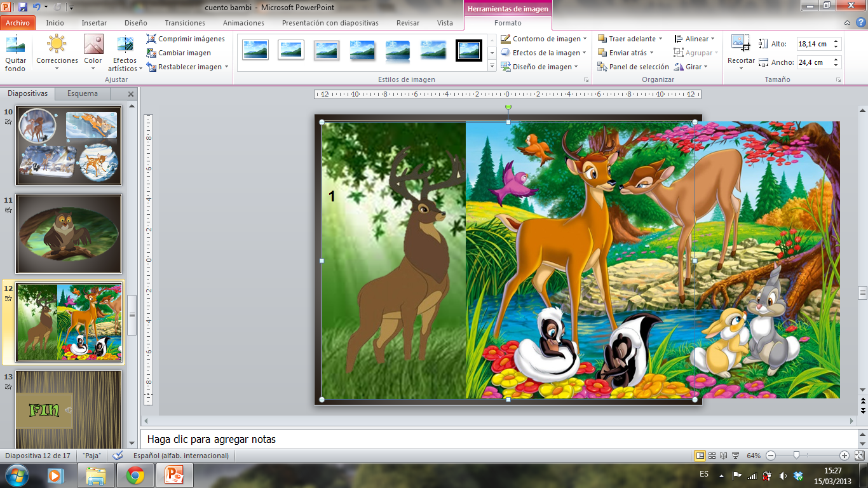
Task: Open Chrome from the taskbar
Action: coord(135,475)
